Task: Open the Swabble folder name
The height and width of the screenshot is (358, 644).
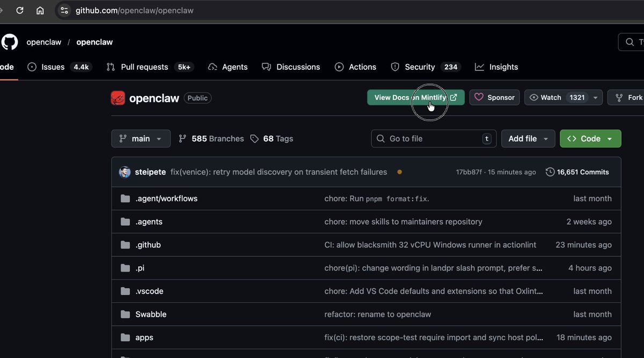Action: 151,314
